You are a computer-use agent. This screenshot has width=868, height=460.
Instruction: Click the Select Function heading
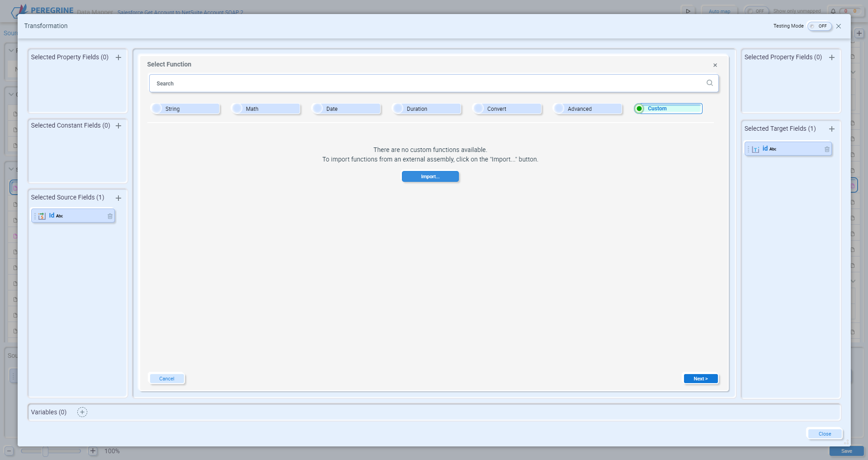point(169,64)
